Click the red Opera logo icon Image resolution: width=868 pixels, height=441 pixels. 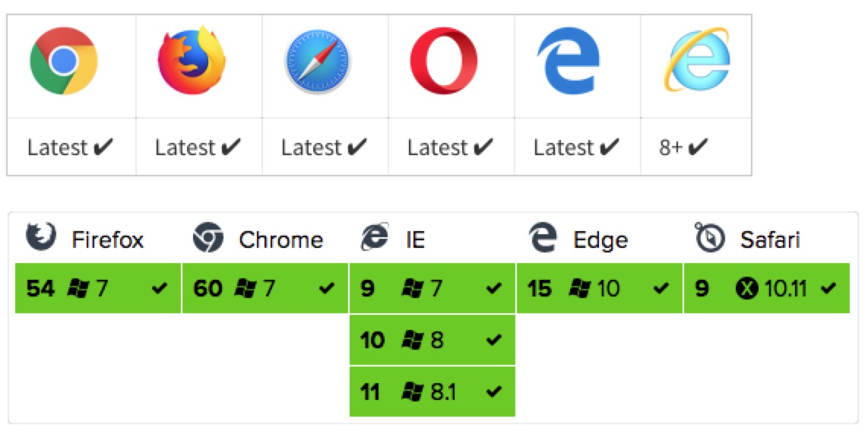444,61
